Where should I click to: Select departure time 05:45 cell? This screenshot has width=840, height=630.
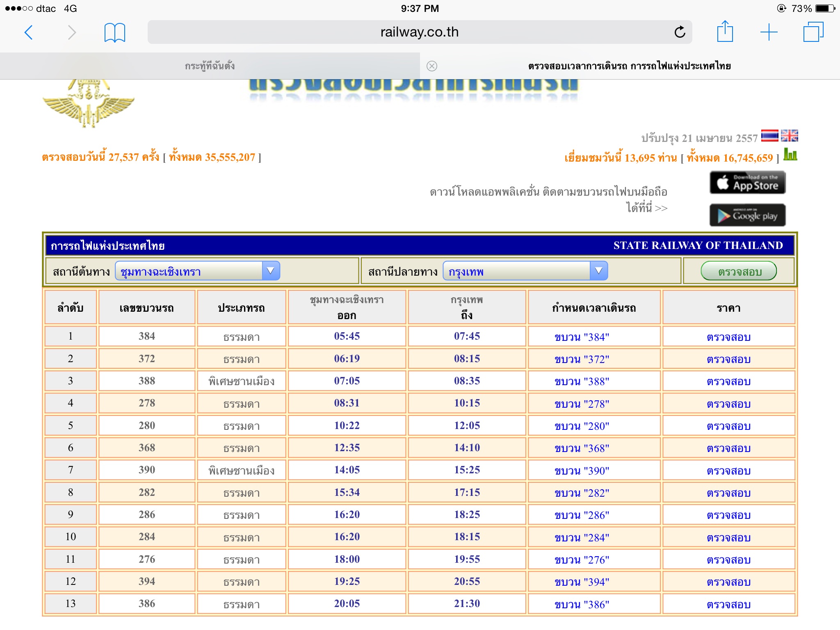point(347,336)
